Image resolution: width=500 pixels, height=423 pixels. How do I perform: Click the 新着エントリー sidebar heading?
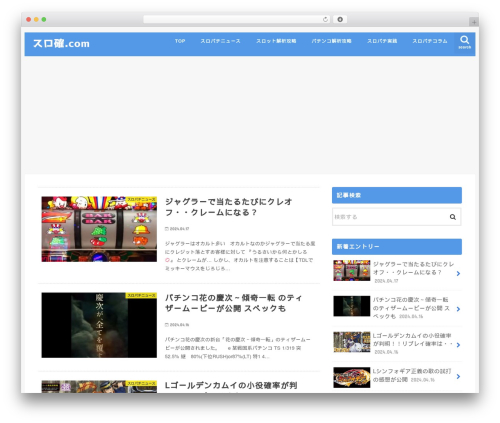[397, 247]
